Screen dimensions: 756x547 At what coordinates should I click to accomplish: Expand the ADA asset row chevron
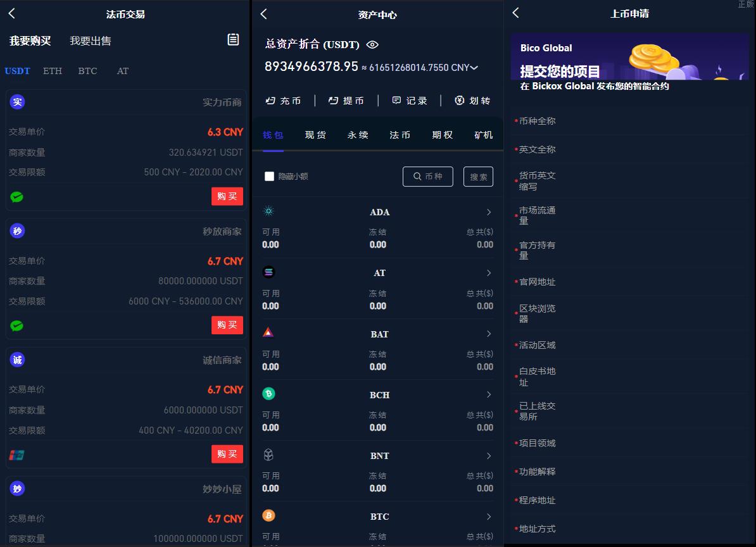pos(488,212)
